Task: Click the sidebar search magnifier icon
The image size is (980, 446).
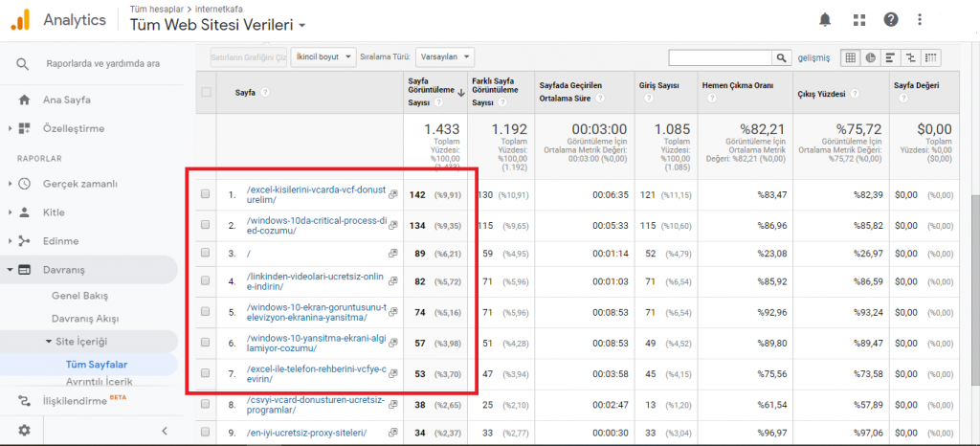Action: pos(23,64)
